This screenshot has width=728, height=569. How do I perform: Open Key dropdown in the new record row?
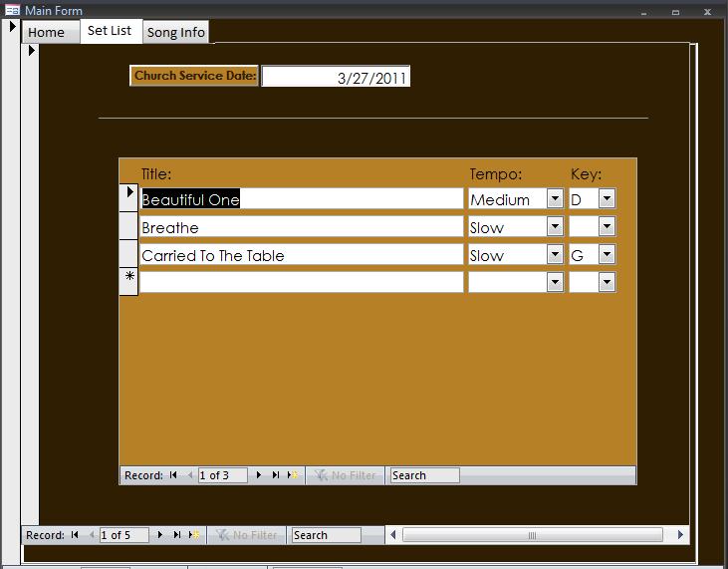pyautogui.click(x=607, y=282)
